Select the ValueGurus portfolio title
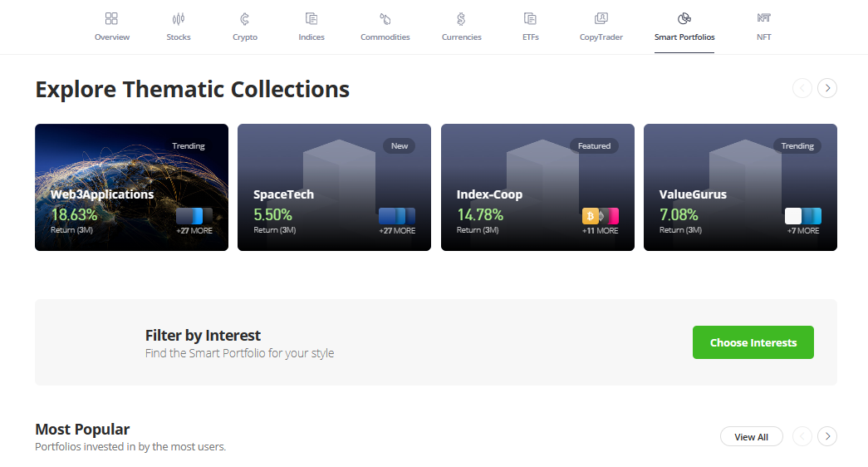The image size is (868, 467). [x=693, y=194]
